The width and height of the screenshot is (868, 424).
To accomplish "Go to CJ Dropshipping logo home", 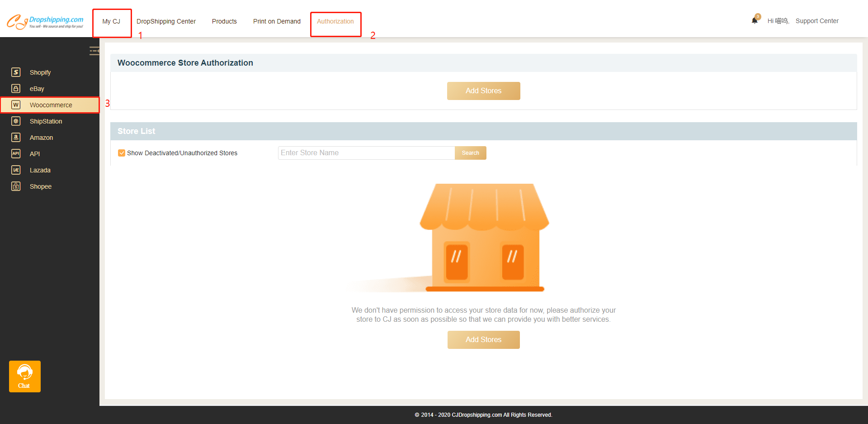I will point(45,21).
